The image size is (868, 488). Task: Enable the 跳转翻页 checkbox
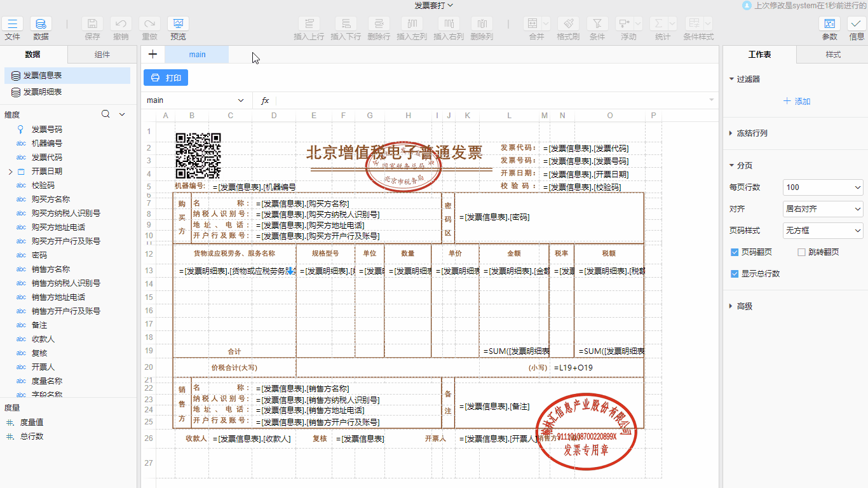(x=801, y=252)
